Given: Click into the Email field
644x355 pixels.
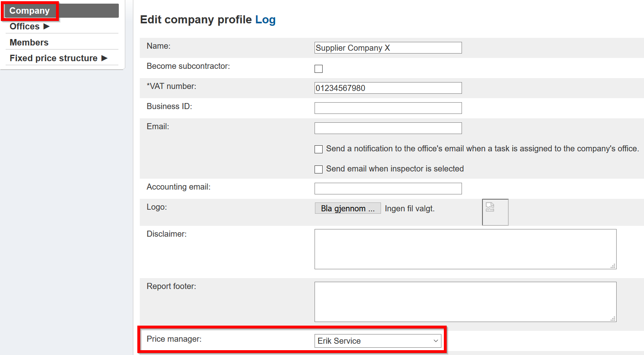Looking at the screenshot, I should point(387,128).
